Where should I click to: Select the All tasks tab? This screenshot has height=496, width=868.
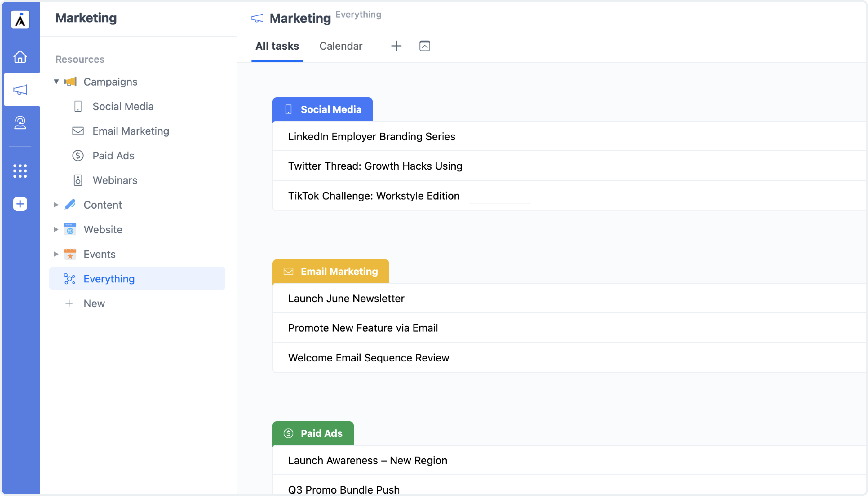[x=277, y=46]
